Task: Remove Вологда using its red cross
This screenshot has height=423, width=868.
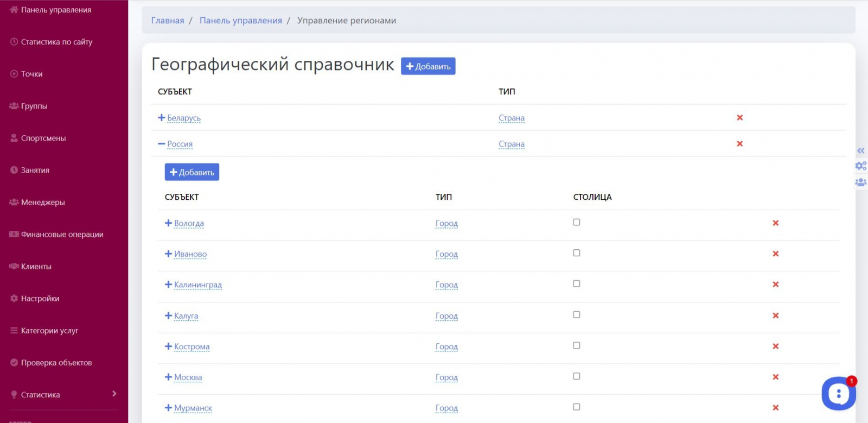Action: point(776,223)
